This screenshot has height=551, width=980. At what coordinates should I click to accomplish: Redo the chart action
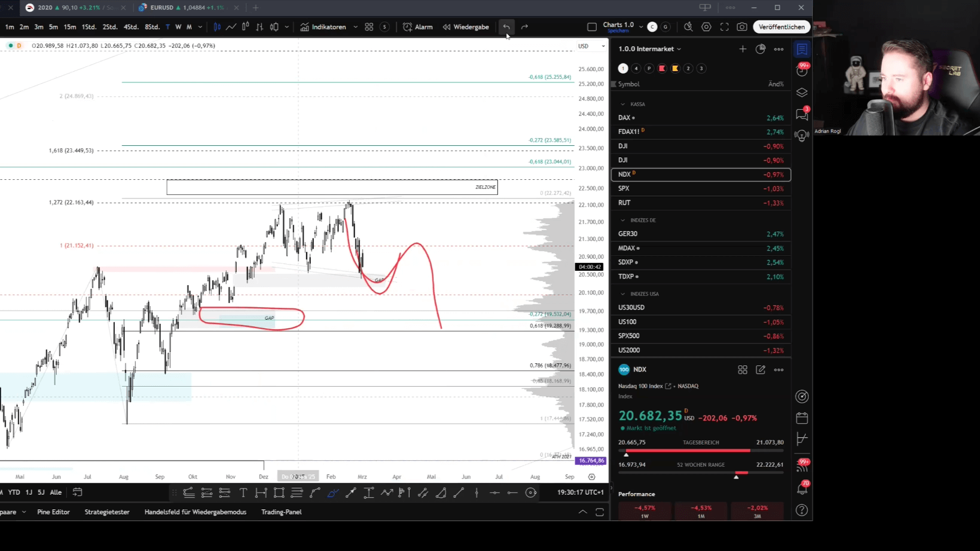[524, 27]
